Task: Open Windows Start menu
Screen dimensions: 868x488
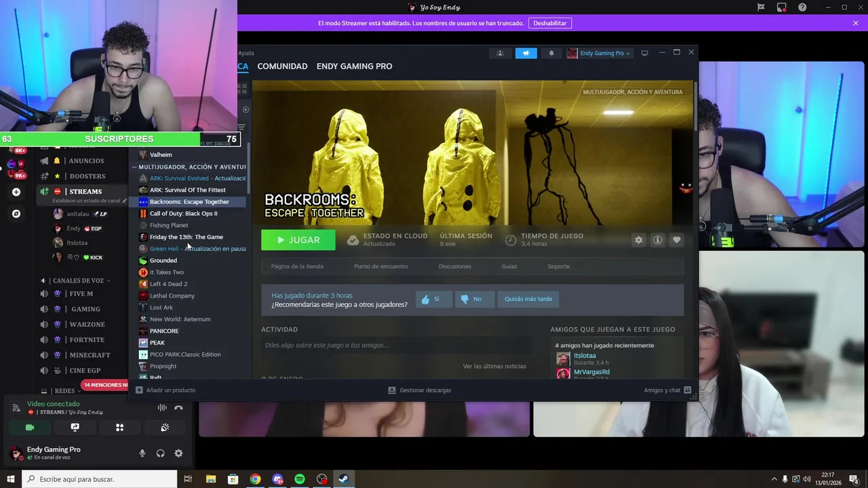Action: click(11, 479)
